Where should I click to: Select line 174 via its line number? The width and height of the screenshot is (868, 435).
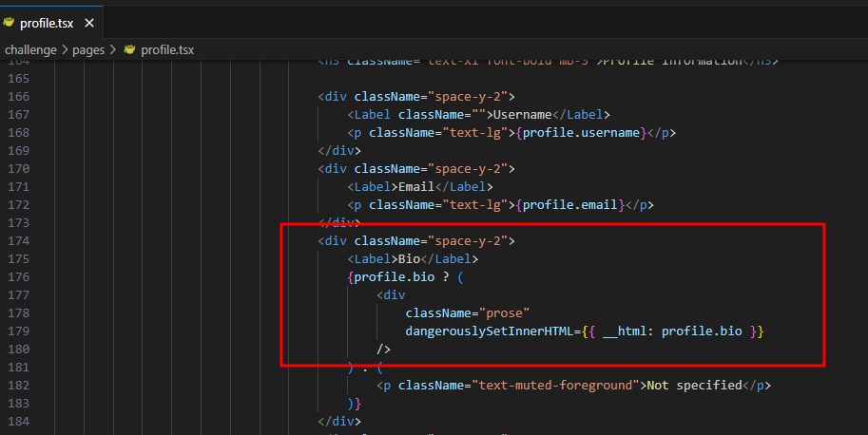coord(19,241)
